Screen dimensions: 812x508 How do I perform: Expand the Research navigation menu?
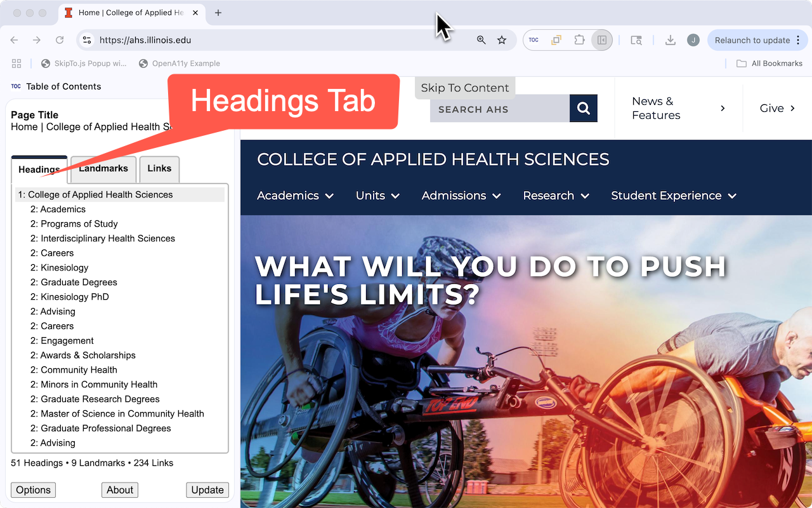(x=556, y=196)
